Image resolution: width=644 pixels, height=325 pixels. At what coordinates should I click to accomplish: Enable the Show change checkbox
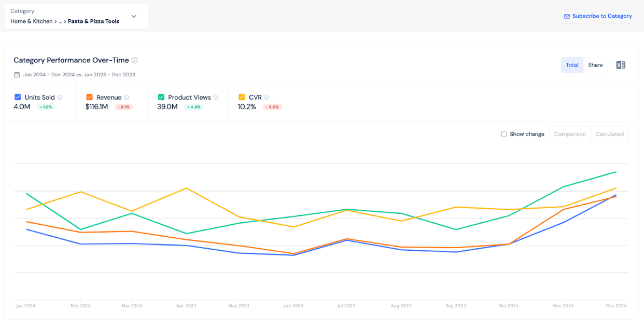pos(503,134)
